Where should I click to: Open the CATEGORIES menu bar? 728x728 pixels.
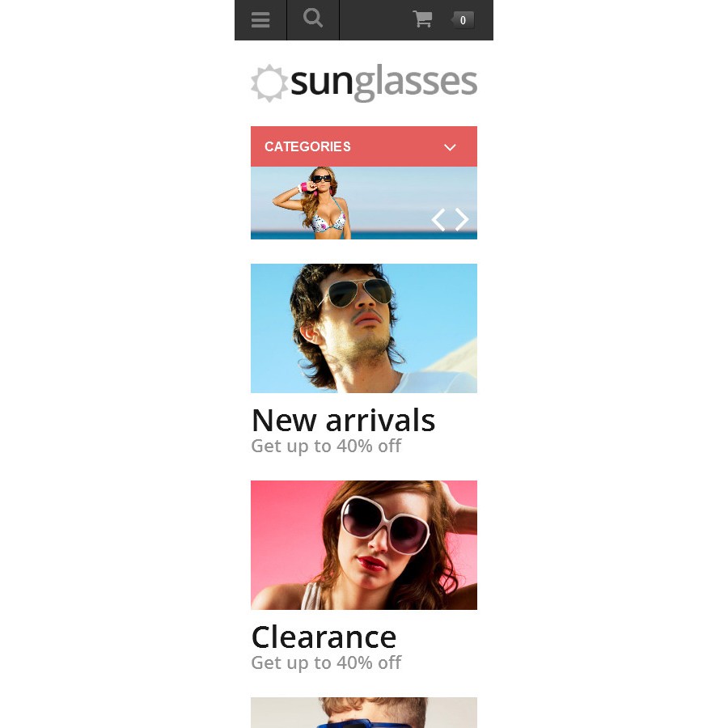point(364,146)
